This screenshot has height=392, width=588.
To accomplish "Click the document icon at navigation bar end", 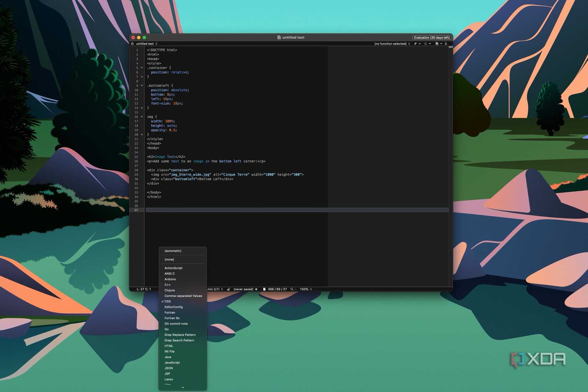I will [446, 44].
